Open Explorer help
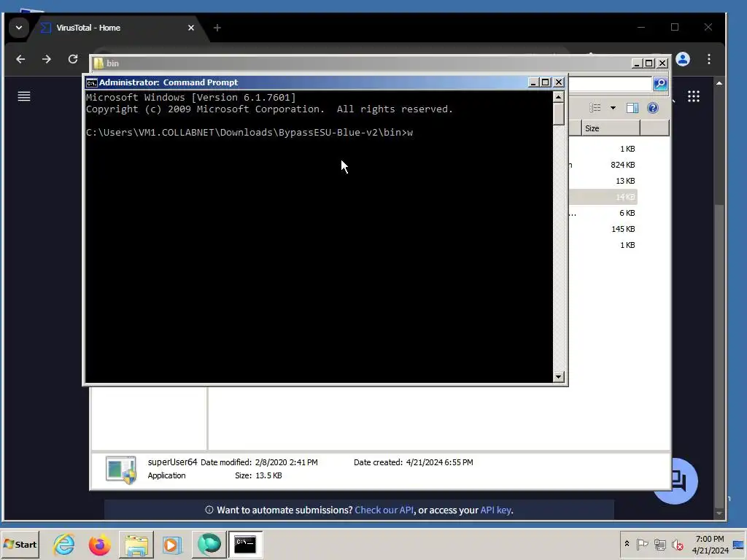This screenshot has height=560, width=747. tap(653, 108)
